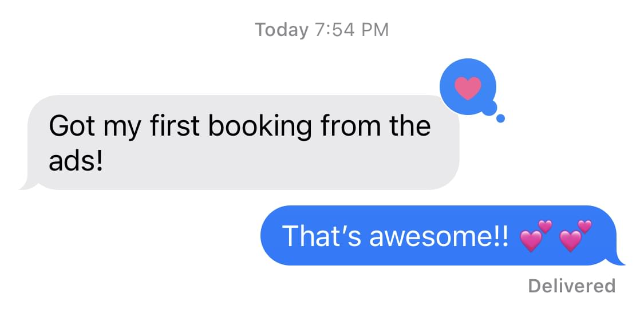Click the word 'ads!' in gray bubble
644x317 pixels.
pyautogui.click(x=75, y=162)
